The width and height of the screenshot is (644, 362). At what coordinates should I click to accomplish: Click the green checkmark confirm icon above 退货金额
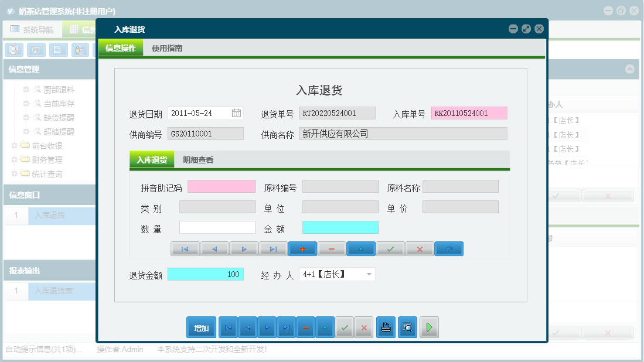[x=390, y=248]
